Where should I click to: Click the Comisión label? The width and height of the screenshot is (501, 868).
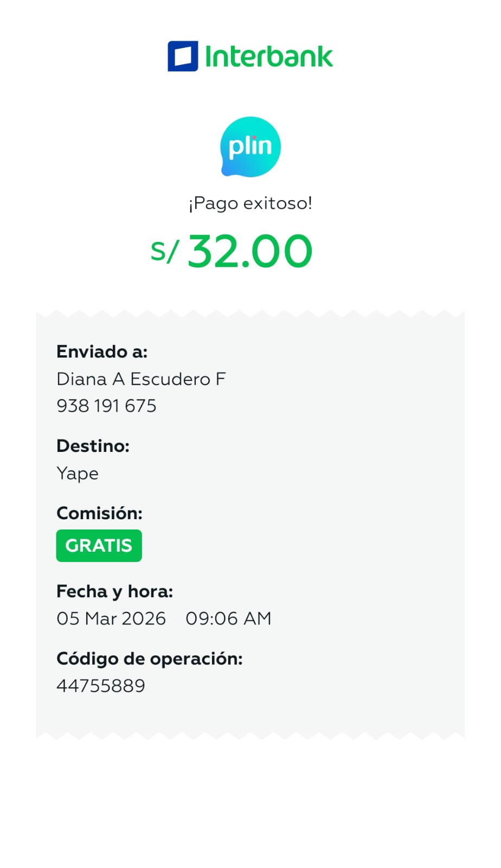tap(99, 513)
